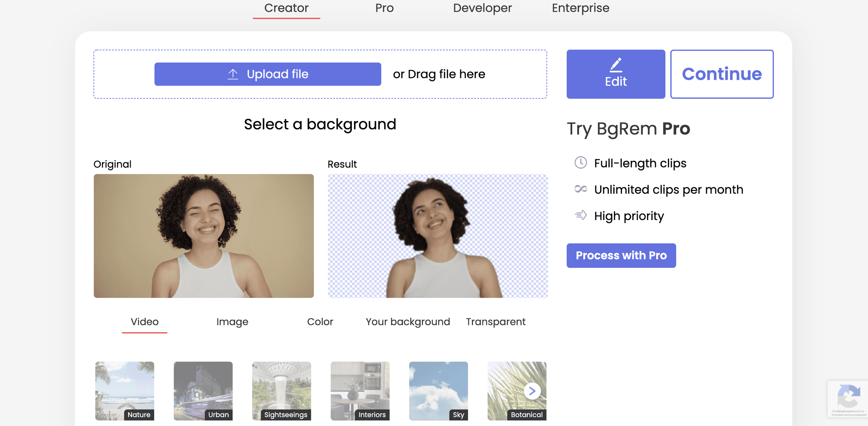This screenshot has width=868, height=426.
Task: Click the 'Original' label
Action: [x=112, y=164]
